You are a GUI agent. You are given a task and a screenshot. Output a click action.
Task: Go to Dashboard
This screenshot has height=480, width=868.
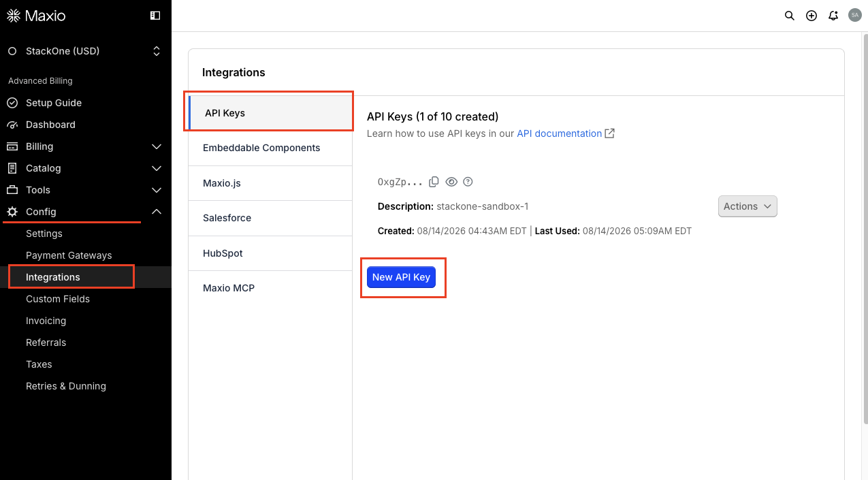[x=50, y=125]
